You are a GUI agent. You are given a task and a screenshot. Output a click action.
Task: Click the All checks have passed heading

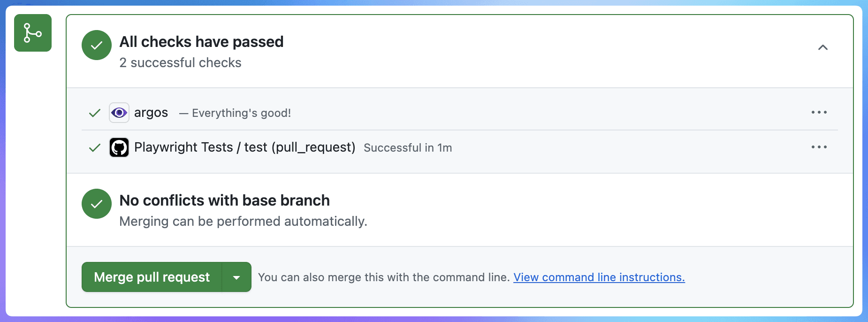[202, 42]
